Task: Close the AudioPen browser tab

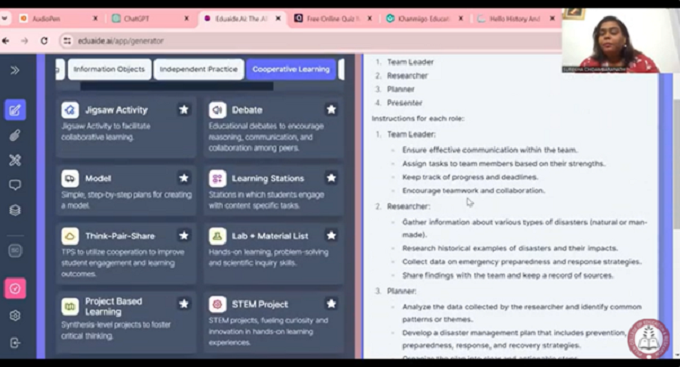Action: point(95,19)
